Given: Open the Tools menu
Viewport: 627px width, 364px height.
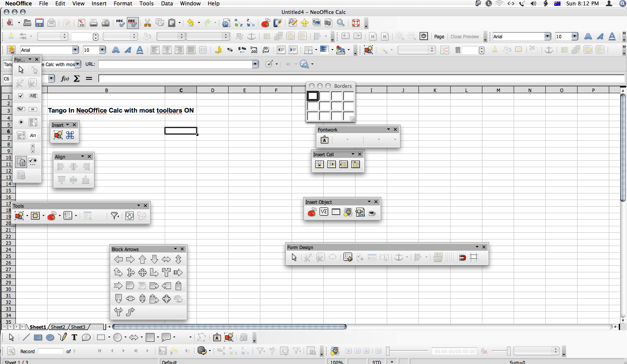Looking at the screenshot, I should (146, 3).
